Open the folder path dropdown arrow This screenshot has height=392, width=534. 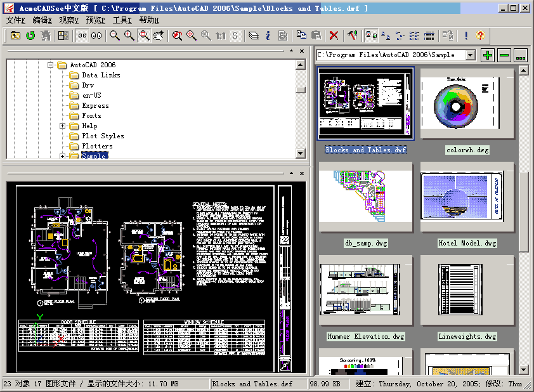pyautogui.click(x=471, y=55)
